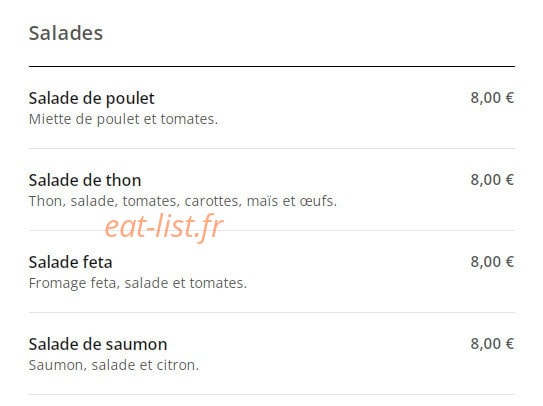The width and height of the screenshot is (543, 406).
Task: Click the Salade de poulet 8,00 € price
Action: 492,98
